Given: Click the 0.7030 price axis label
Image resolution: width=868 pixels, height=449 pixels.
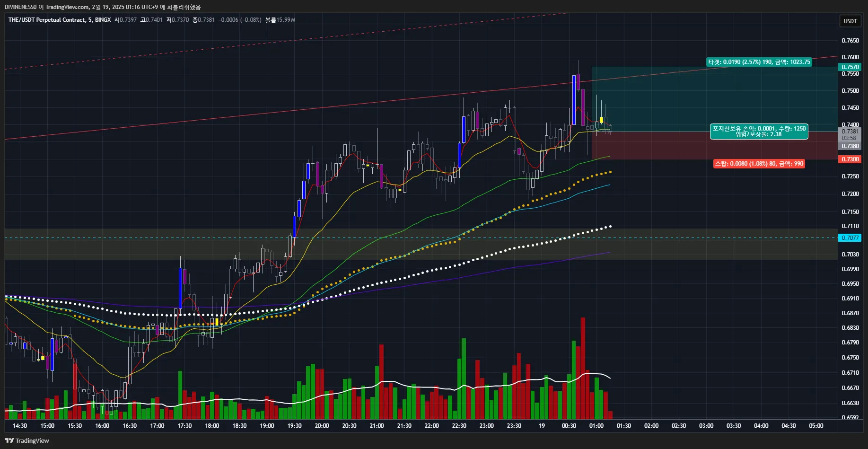Looking at the screenshot, I should tap(850, 255).
